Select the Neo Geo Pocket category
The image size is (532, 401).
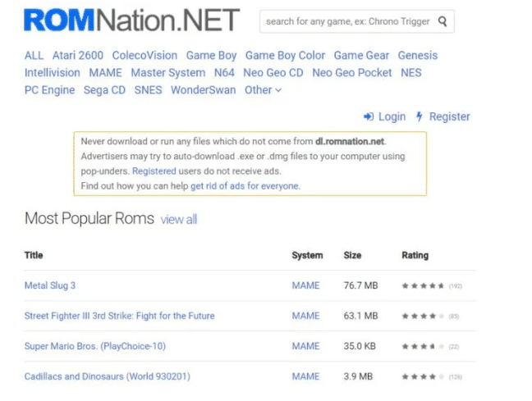(x=352, y=73)
